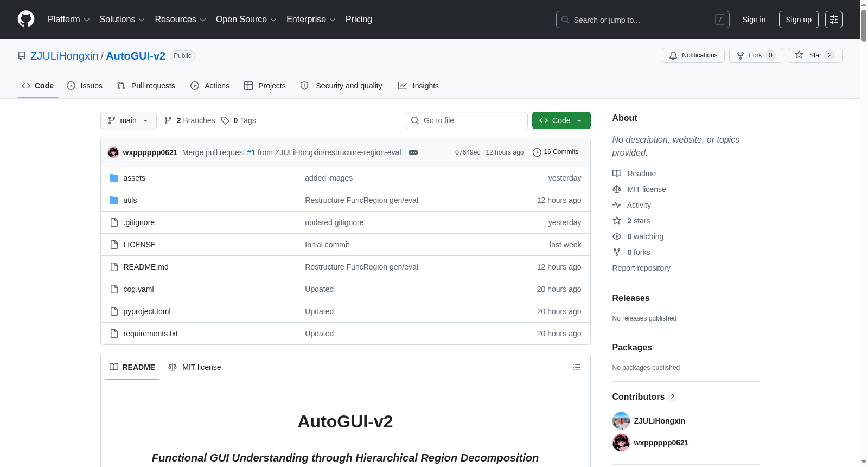Click the ZJULiHongxin contributor avatar

621,421
